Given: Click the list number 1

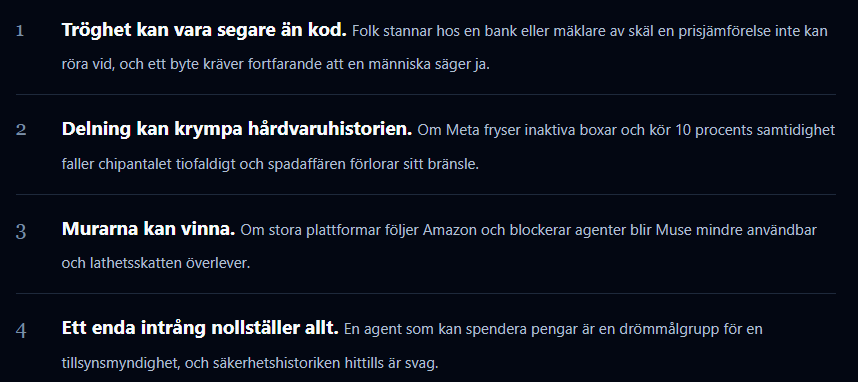Looking at the screenshot, I should coord(20,31).
